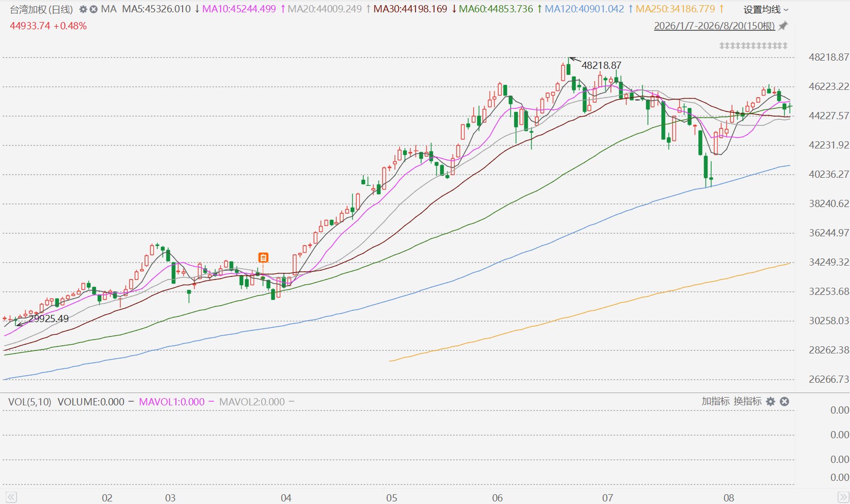Click the 03 month label on time axis
Viewport: 850px width, 504px height.
tap(170, 498)
